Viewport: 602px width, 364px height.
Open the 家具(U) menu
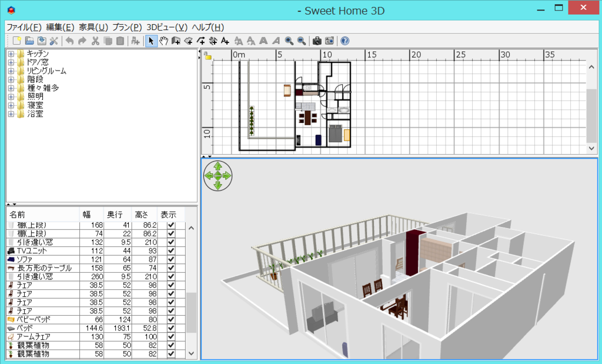point(93,27)
